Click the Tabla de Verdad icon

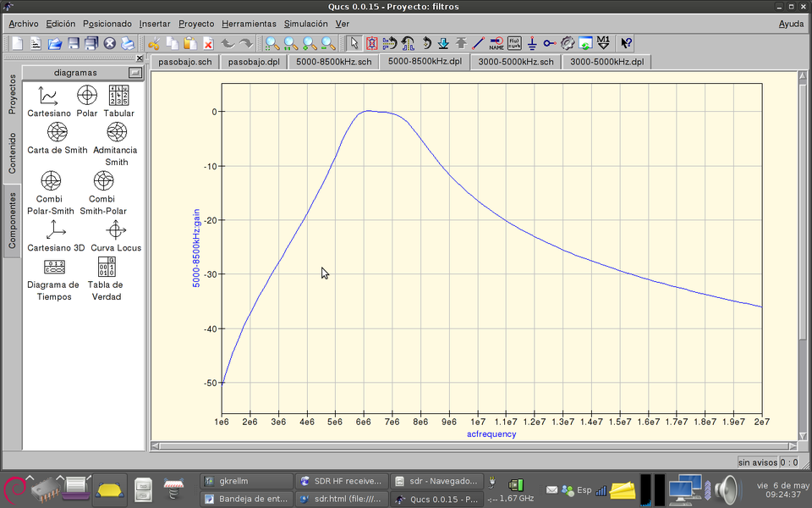[x=107, y=268]
